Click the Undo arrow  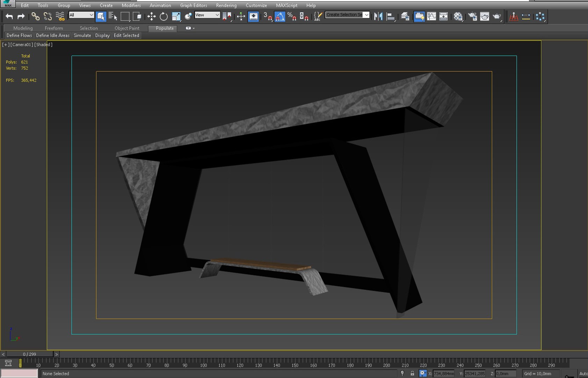(9, 16)
